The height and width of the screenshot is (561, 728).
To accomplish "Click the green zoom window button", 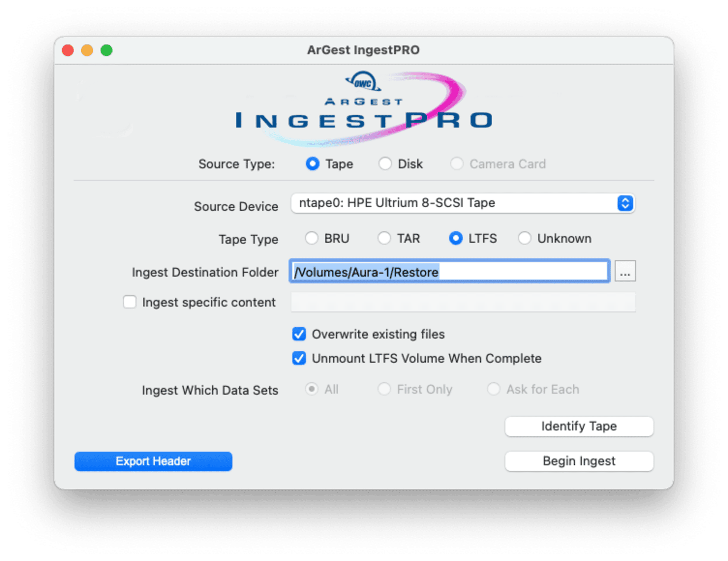I will point(107,50).
